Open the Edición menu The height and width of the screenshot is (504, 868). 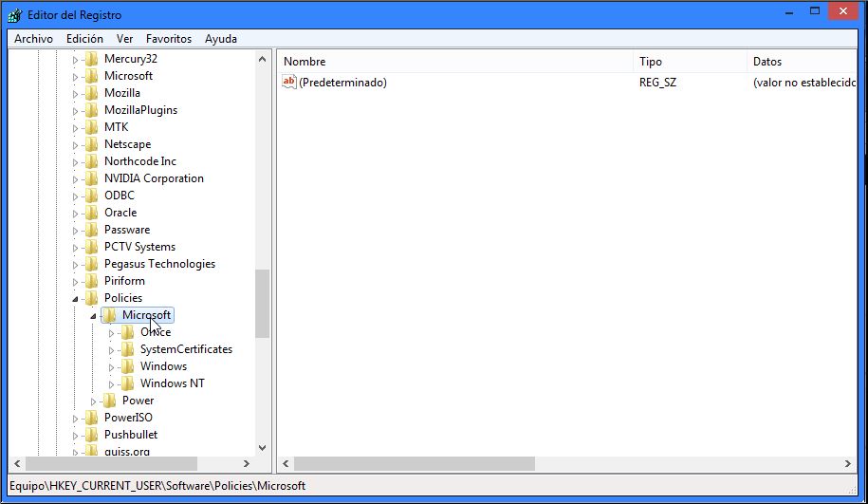(84, 39)
